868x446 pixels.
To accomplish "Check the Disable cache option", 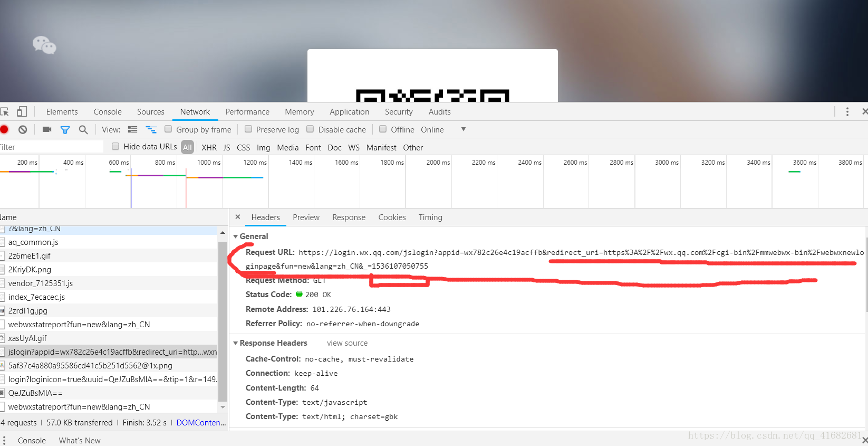I will [310, 129].
